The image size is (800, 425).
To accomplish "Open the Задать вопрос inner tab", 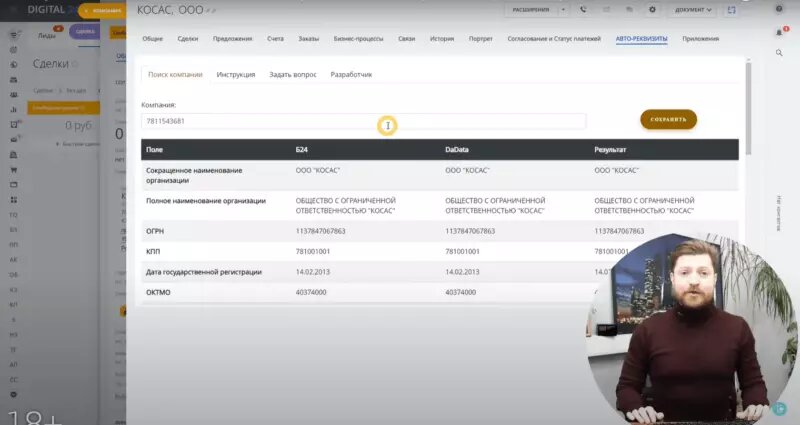I will [x=293, y=74].
